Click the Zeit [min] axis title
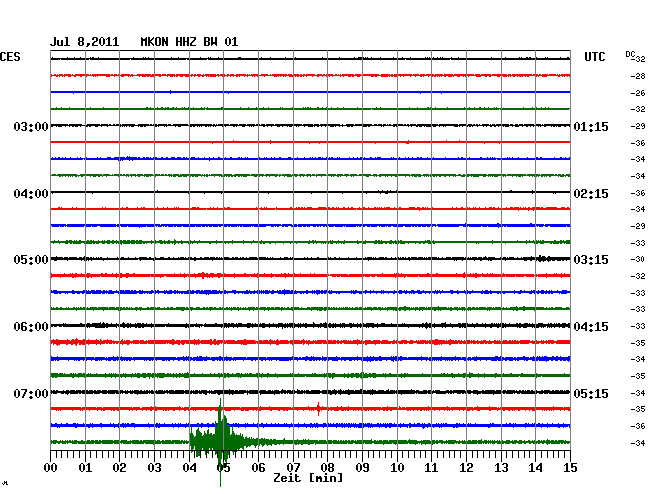 tap(308, 478)
